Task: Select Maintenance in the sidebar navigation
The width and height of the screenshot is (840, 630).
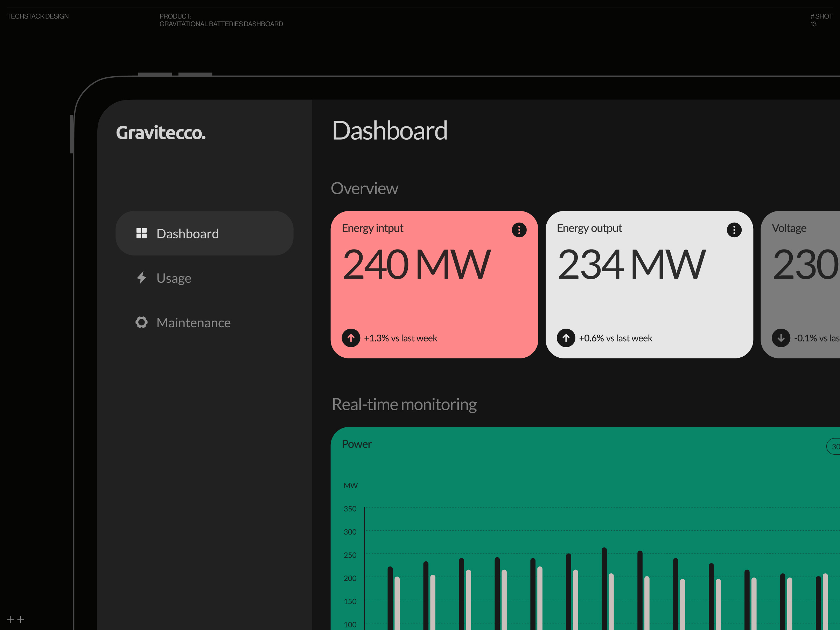Action: pos(193,322)
